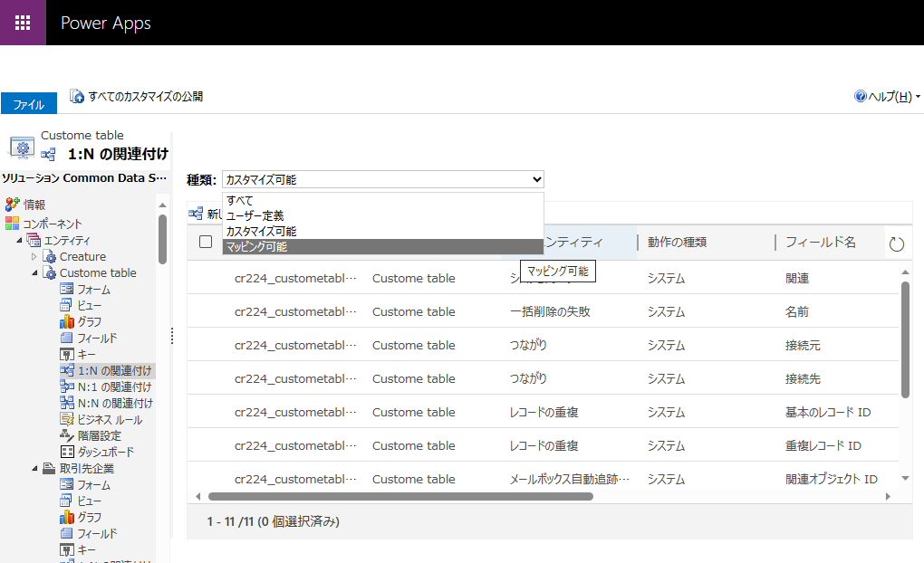This screenshot has height=563, width=924.
Task: Click the vertical scrollbar thumb of grid
Action: tap(905, 339)
